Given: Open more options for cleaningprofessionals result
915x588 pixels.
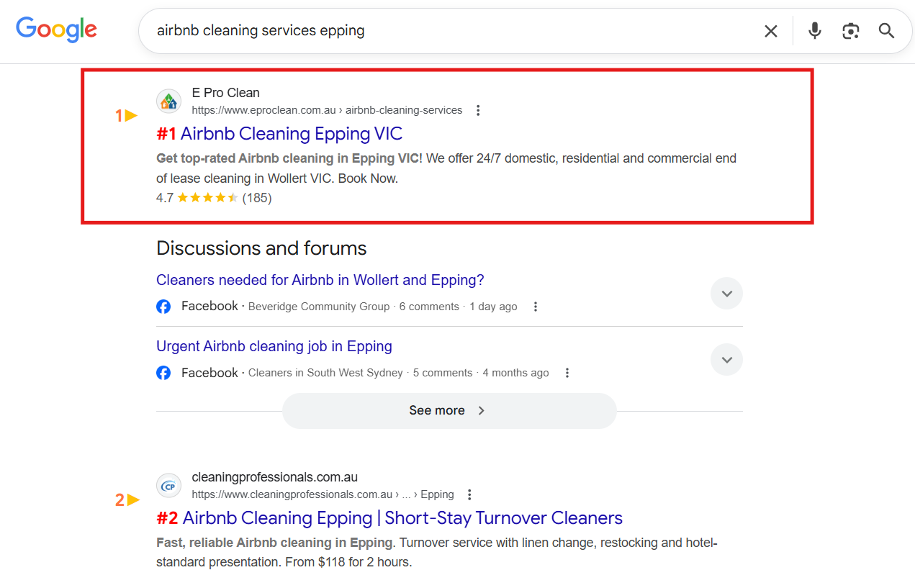Looking at the screenshot, I should point(469,494).
